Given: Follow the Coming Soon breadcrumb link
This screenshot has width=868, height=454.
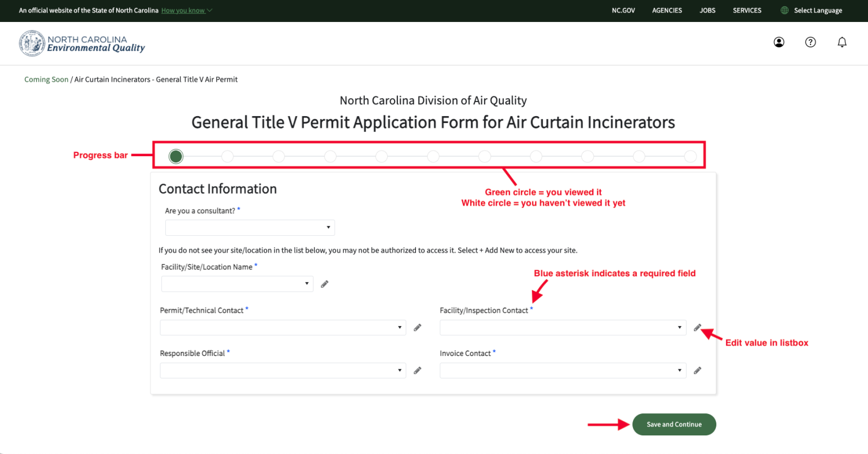Looking at the screenshot, I should [x=46, y=80].
